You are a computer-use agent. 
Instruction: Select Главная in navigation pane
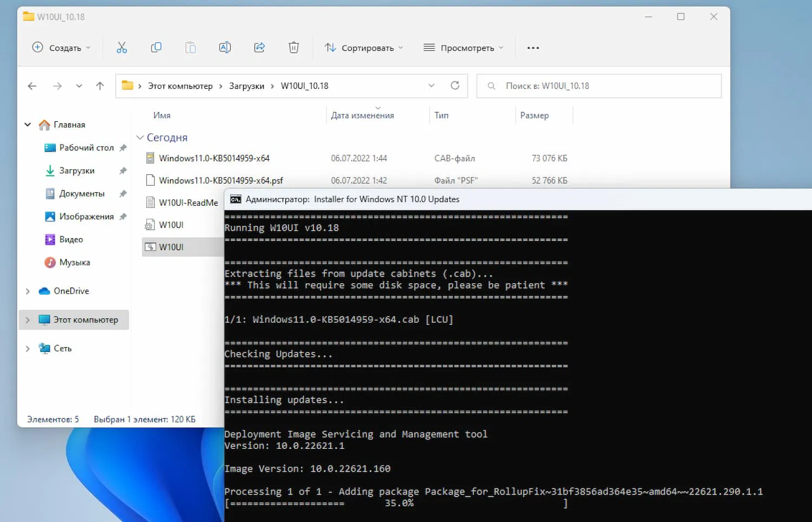point(62,125)
